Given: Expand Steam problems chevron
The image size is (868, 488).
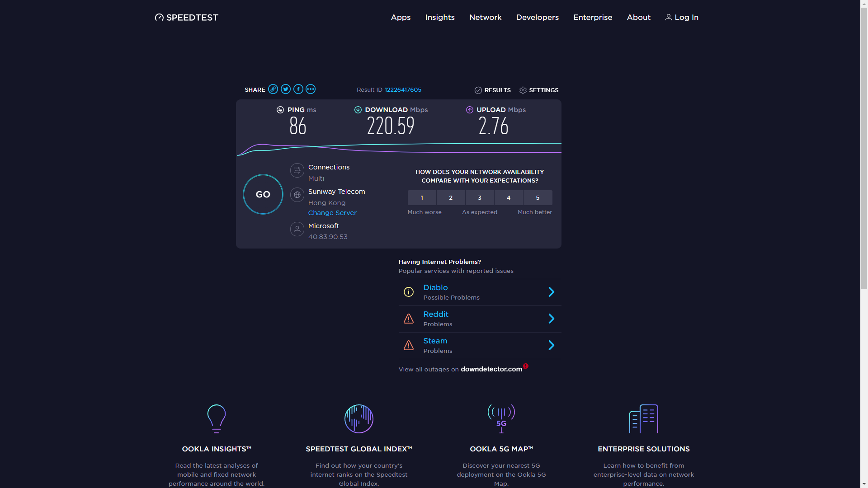Looking at the screenshot, I should 551,345.
